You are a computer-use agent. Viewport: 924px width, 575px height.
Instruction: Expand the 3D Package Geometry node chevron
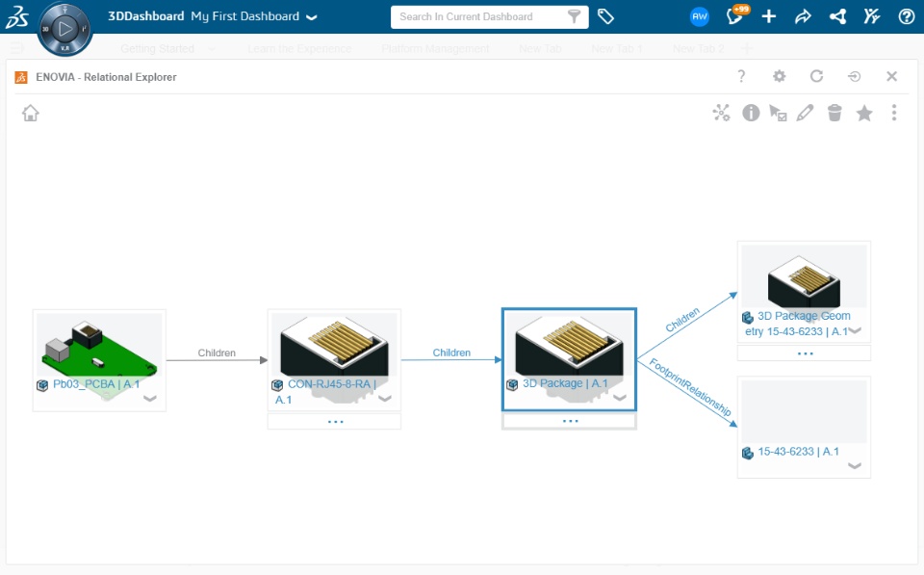[855, 331]
